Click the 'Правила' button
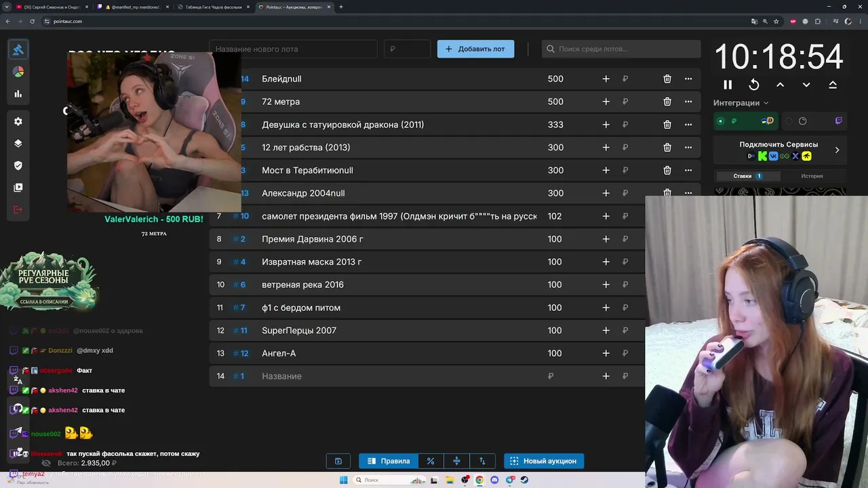The width and height of the screenshot is (868, 488). coord(389,461)
